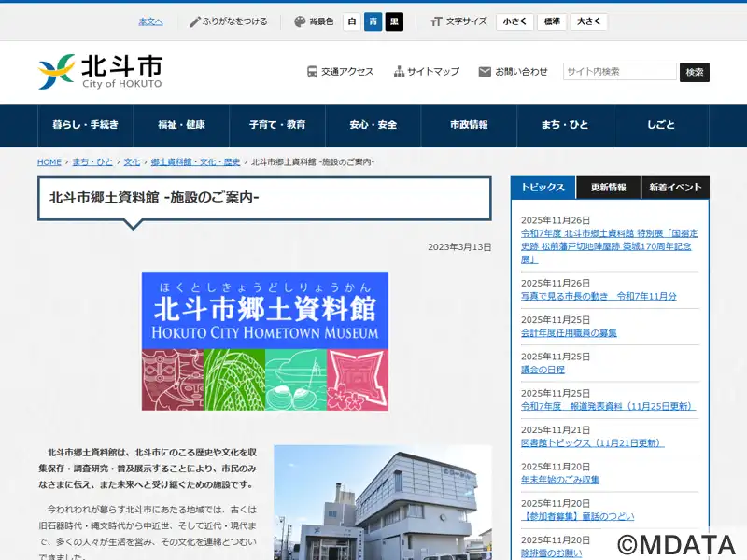Open 【参加者募集】童話のつどい link
747x560 pixels.
[577, 516]
